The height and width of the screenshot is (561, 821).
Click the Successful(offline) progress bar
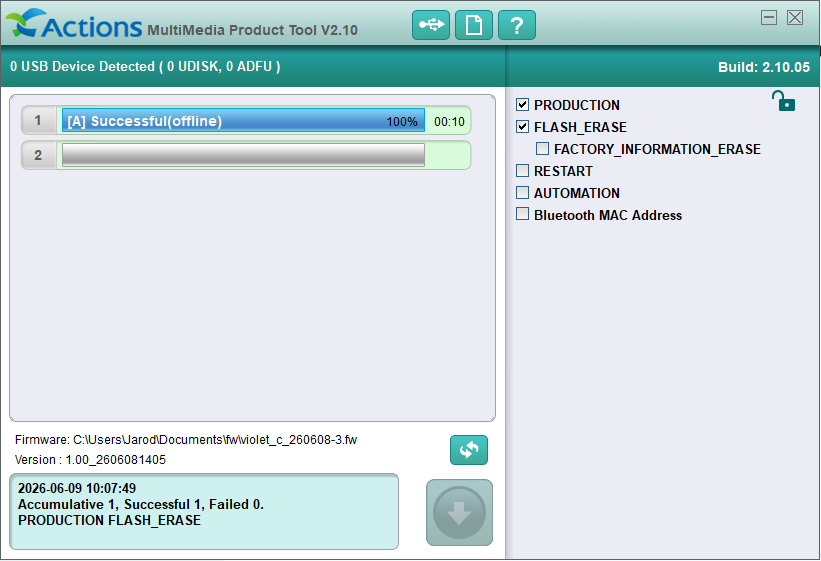click(x=243, y=120)
